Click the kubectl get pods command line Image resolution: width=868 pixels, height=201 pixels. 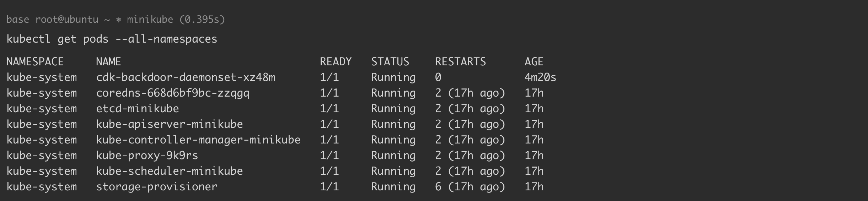[112, 39]
